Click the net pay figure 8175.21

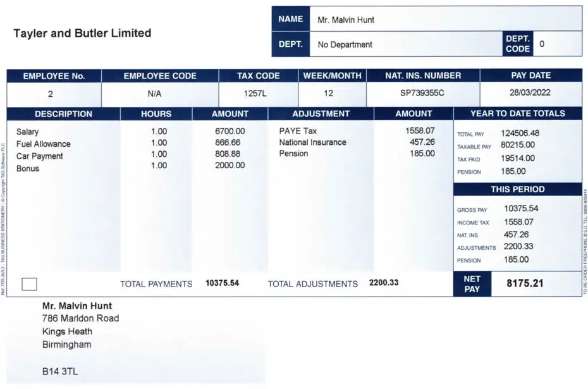(x=525, y=283)
